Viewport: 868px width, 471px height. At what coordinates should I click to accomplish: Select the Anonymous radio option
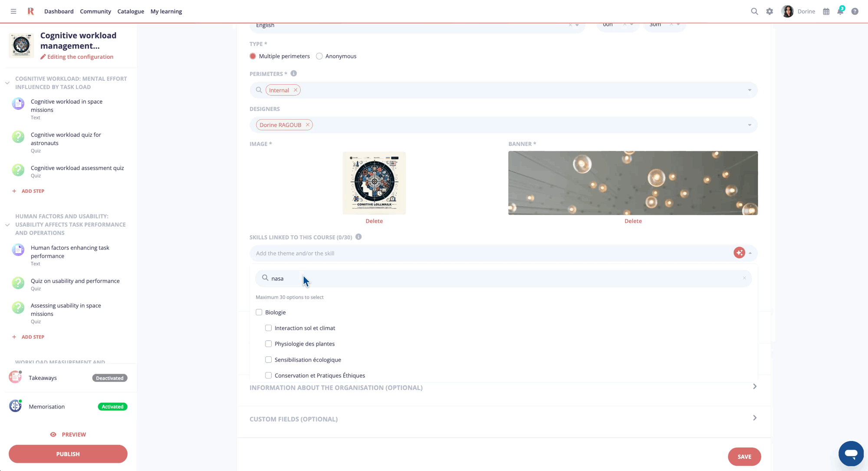click(x=319, y=56)
